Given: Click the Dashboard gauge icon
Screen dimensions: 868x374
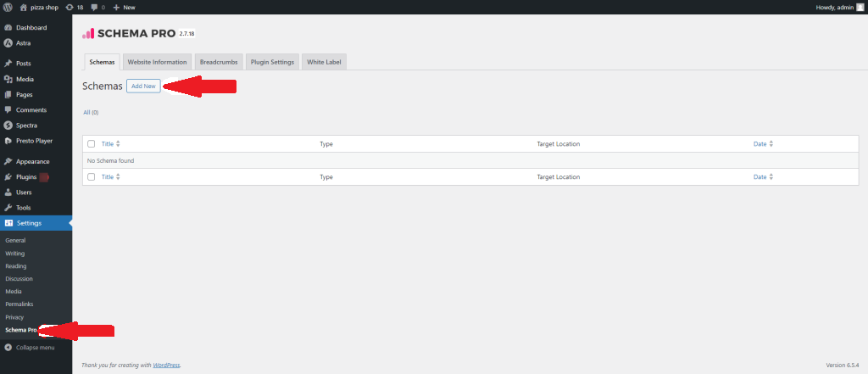Looking at the screenshot, I should [8, 28].
